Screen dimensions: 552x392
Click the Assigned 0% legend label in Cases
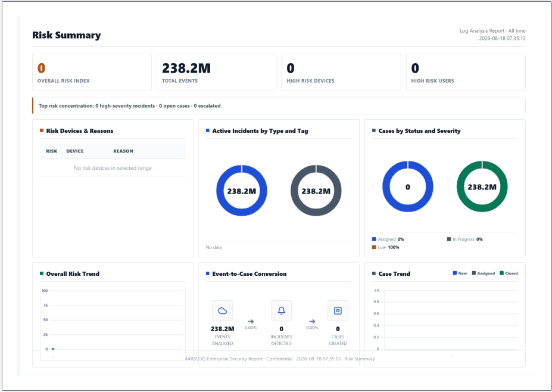click(391, 239)
